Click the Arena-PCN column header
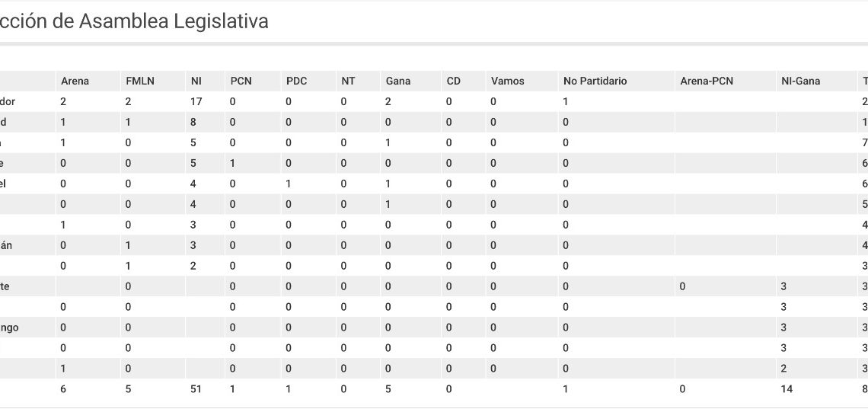 tap(707, 81)
